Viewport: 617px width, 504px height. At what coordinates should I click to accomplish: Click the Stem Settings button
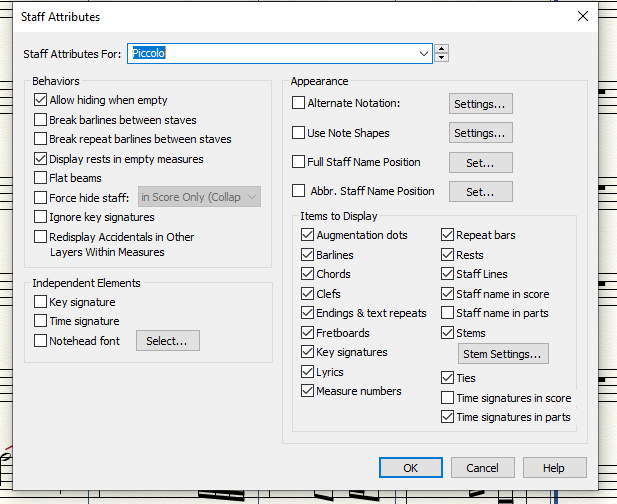click(503, 353)
